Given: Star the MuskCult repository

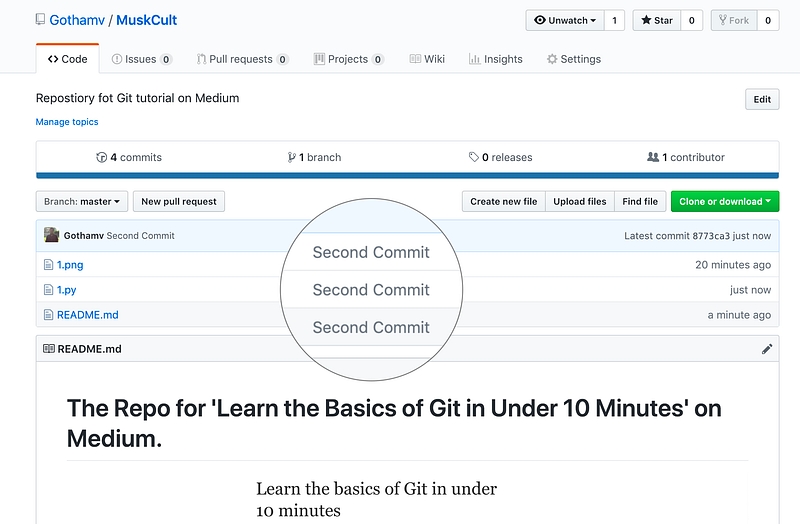Looking at the screenshot, I should click(656, 20).
